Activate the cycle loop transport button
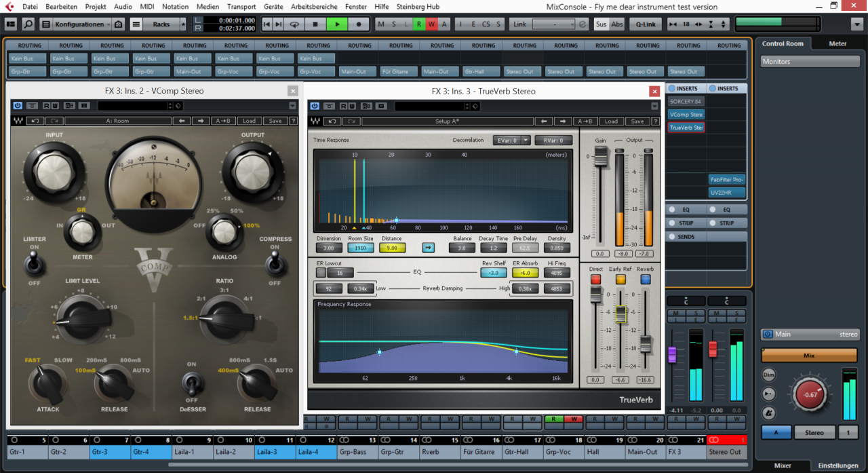 tap(294, 24)
